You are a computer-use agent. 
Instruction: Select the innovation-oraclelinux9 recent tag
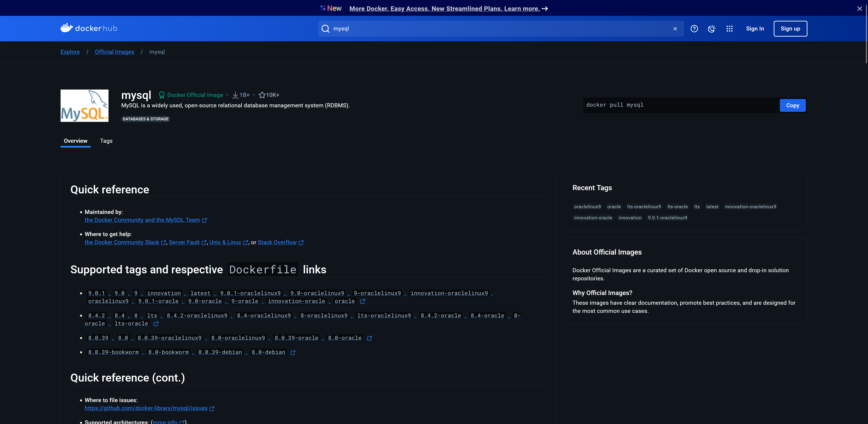click(x=750, y=207)
